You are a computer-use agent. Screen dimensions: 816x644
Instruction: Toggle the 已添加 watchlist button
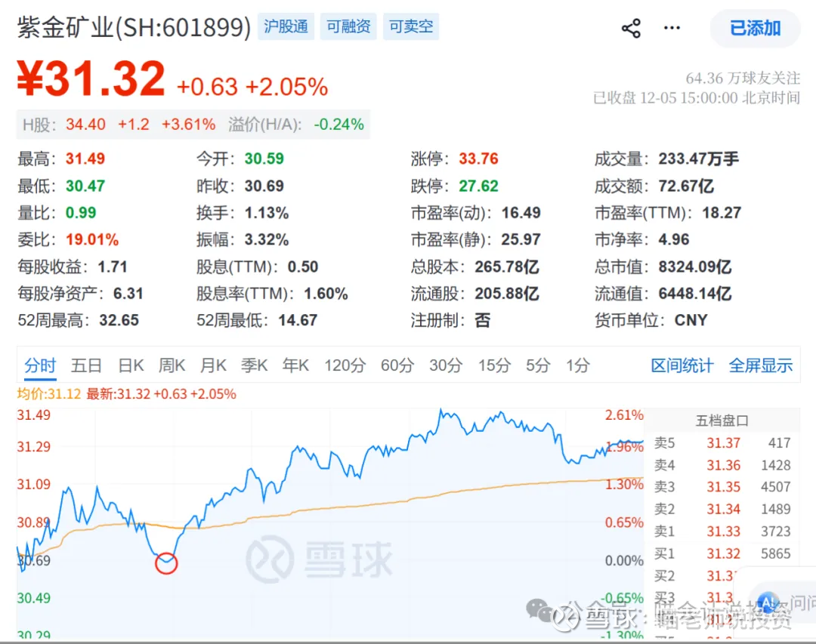coord(755,29)
